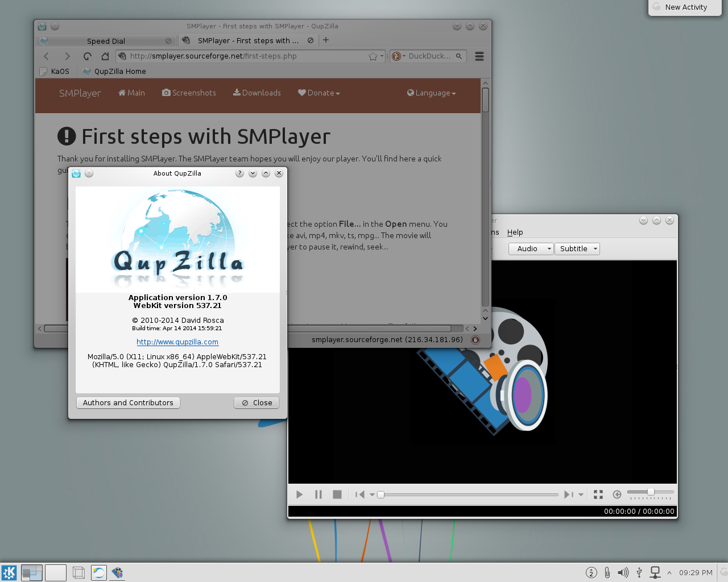Image resolution: width=728 pixels, height=582 pixels.
Task: Click the pause button in SMPlayer
Action: tap(318, 494)
